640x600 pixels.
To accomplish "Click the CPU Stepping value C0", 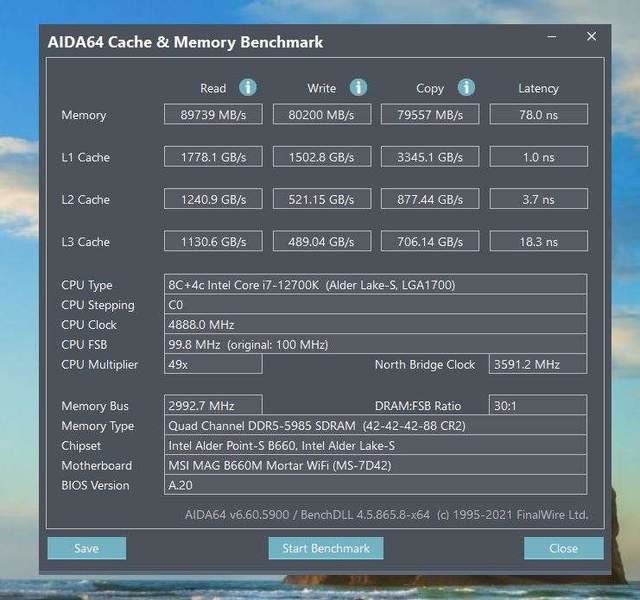I will [375, 304].
